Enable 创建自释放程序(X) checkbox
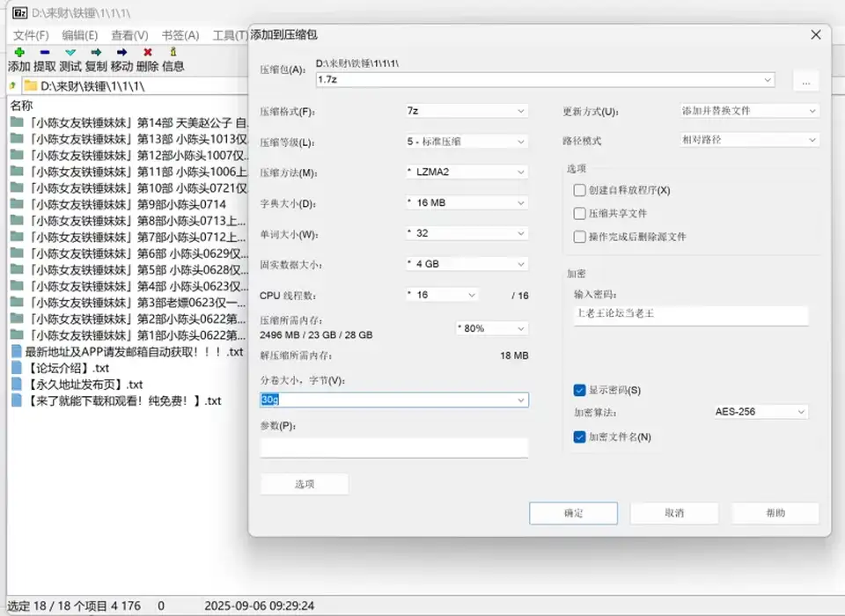The image size is (845, 616). (x=579, y=190)
